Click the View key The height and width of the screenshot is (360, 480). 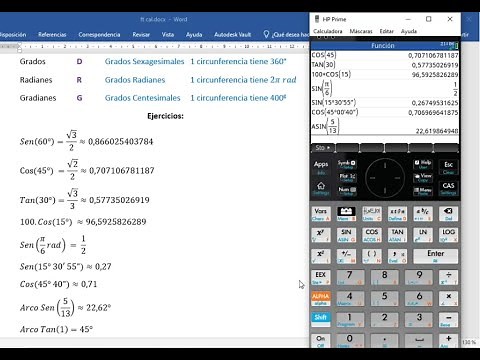[423, 177]
